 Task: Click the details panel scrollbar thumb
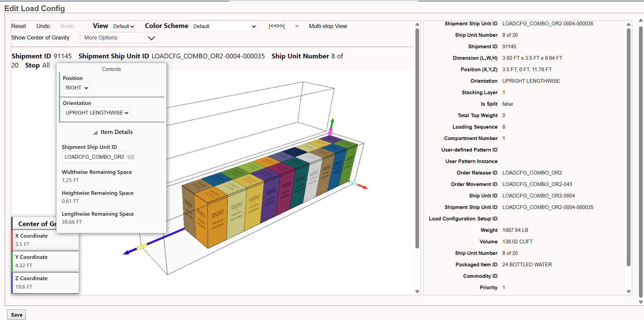(x=628, y=147)
